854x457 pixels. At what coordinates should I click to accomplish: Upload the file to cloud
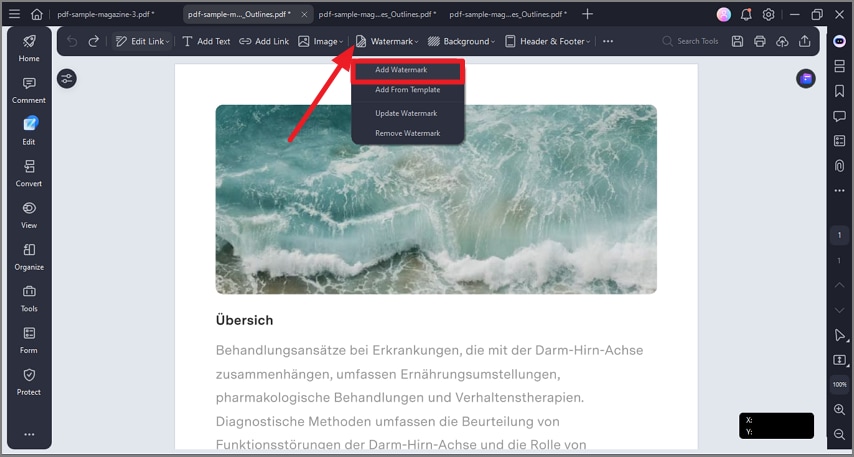coord(782,41)
